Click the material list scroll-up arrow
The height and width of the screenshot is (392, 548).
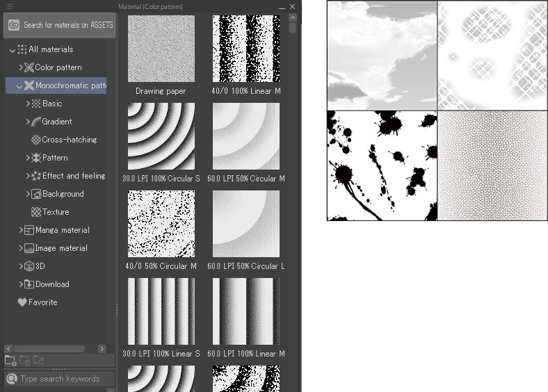(x=293, y=17)
